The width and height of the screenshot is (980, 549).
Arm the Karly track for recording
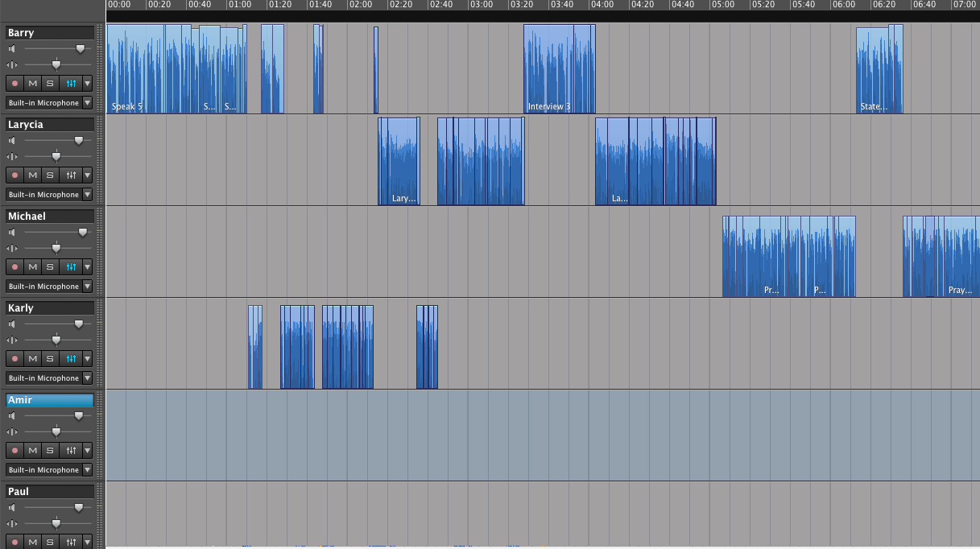pos(14,358)
